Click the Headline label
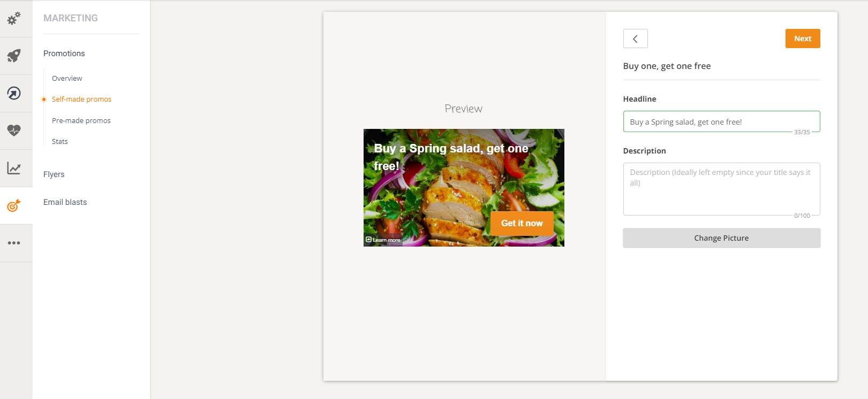The width and height of the screenshot is (868, 399). [x=639, y=99]
